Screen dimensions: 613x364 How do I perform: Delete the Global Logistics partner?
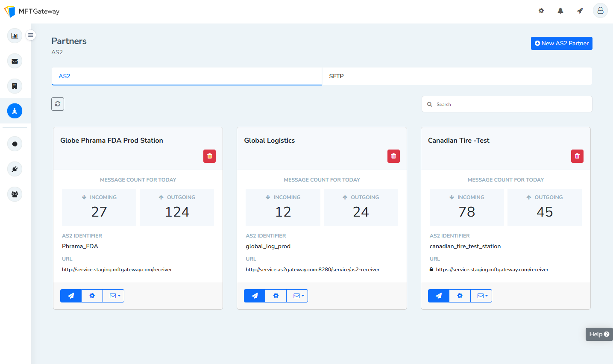[393, 156]
